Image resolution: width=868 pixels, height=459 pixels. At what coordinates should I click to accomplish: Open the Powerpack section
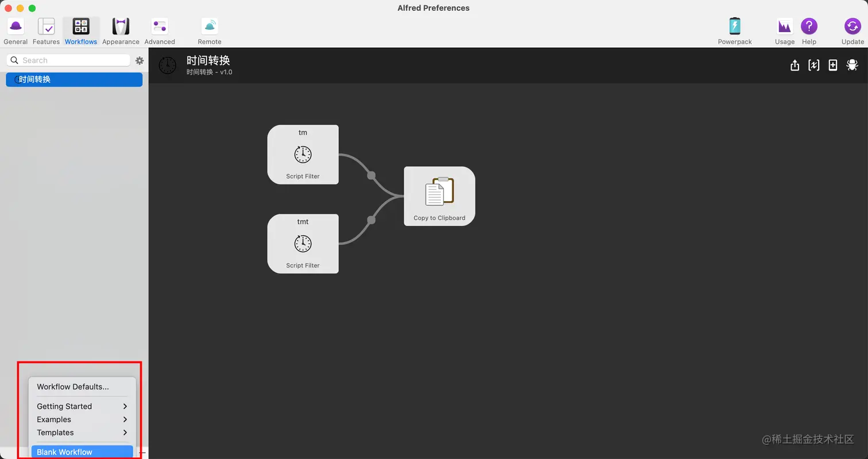pyautogui.click(x=735, y=32)
